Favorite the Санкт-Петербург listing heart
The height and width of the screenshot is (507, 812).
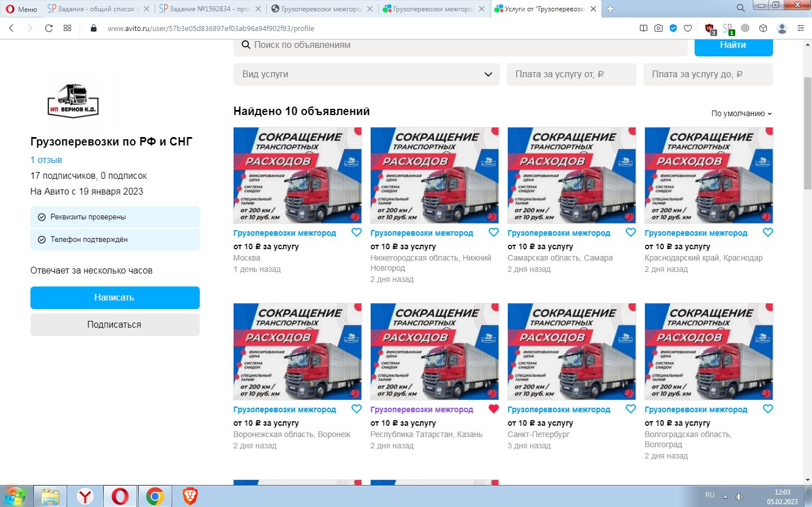(631, 409)
